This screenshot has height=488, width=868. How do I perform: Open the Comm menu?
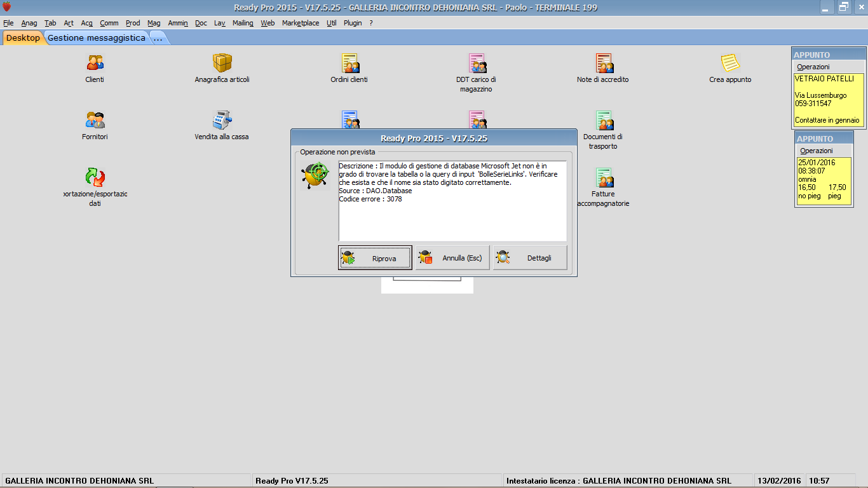(x=109, y=23)
